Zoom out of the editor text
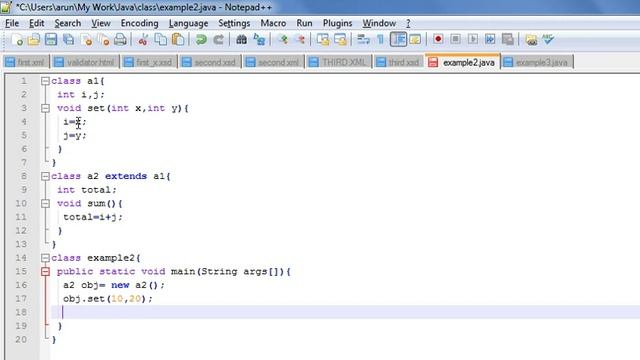 tap(300, 40)
